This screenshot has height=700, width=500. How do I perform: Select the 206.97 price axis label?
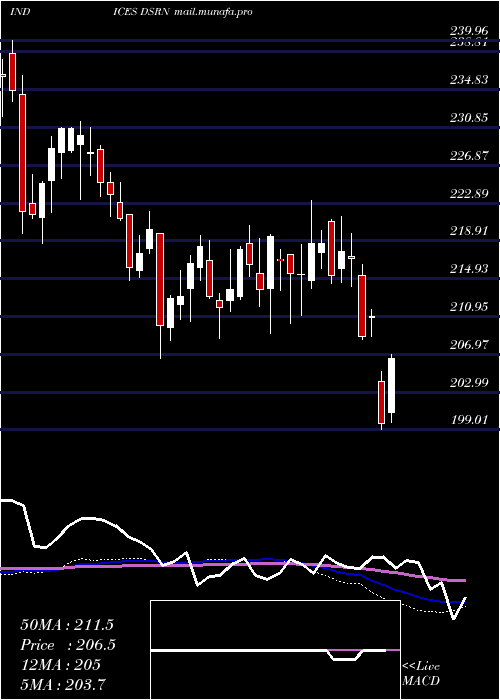(x=469, y=345)
